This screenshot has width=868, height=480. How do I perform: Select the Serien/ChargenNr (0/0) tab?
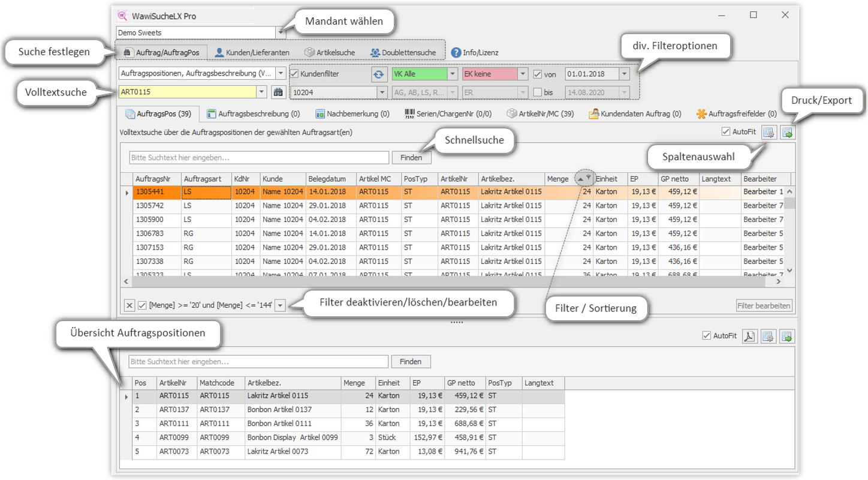[449, 113]
